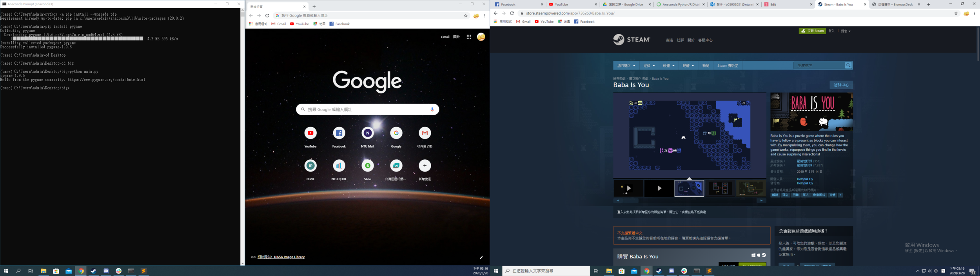Add tag with plus button
The width and height of the screenshot is (980, 276).
click(x=840, y=195)
